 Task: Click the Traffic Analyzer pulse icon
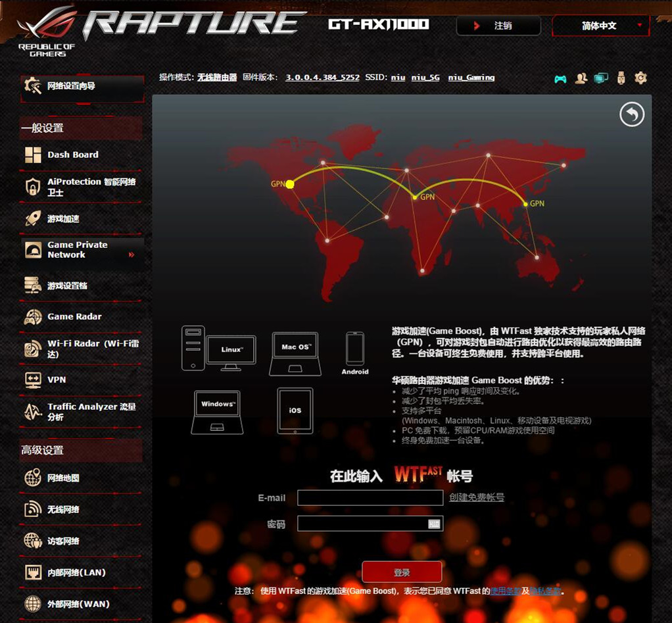point(33,412)
